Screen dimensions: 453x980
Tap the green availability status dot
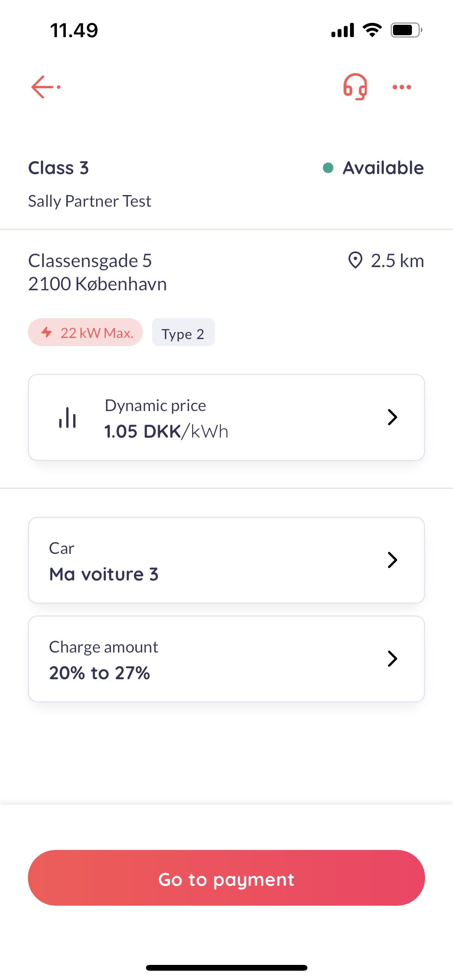[328, 168]
